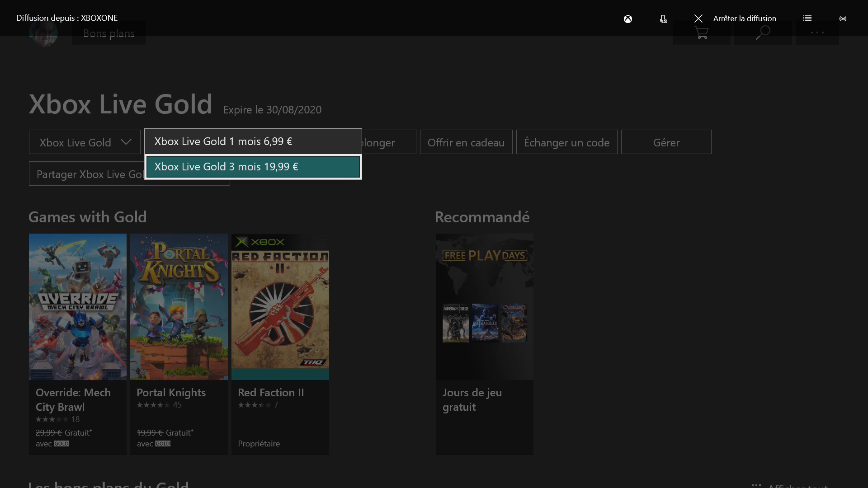Viewport: 868px width, 488px height.
Task: Click the 29,99 € Gratuit price text
Action: pos(64,432)
